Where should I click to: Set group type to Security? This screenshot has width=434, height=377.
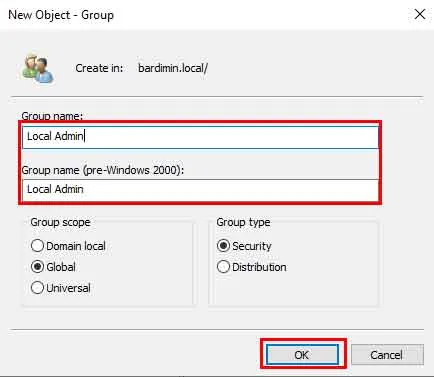[244, 246]
